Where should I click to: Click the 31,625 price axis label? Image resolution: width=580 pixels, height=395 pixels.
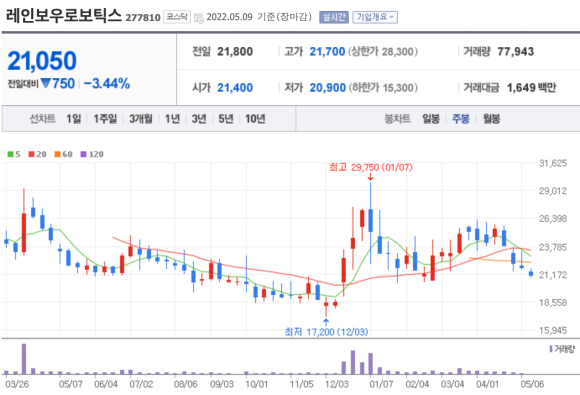553,163
